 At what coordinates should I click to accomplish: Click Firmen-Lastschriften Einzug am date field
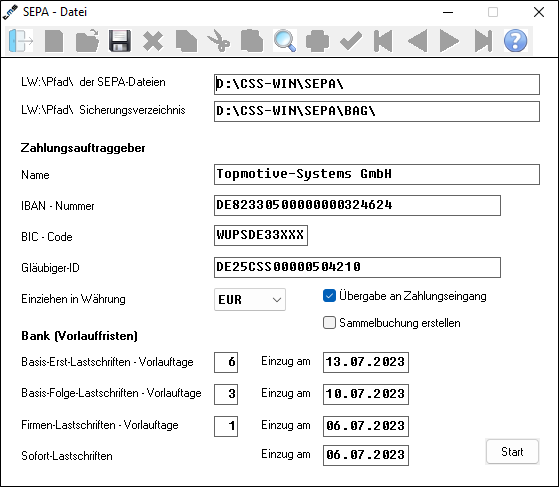tap(366, 426)
